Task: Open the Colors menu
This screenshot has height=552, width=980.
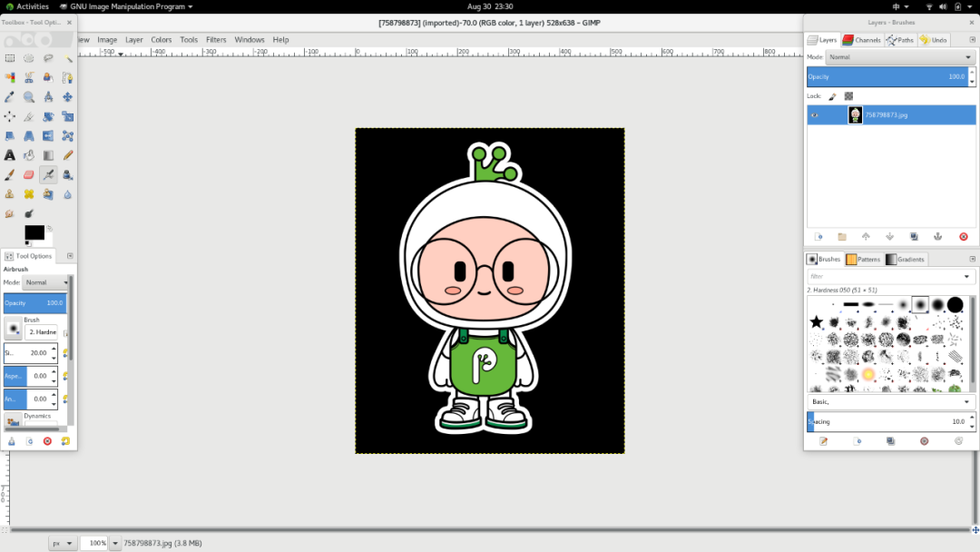Action: [x=162, y=39]
